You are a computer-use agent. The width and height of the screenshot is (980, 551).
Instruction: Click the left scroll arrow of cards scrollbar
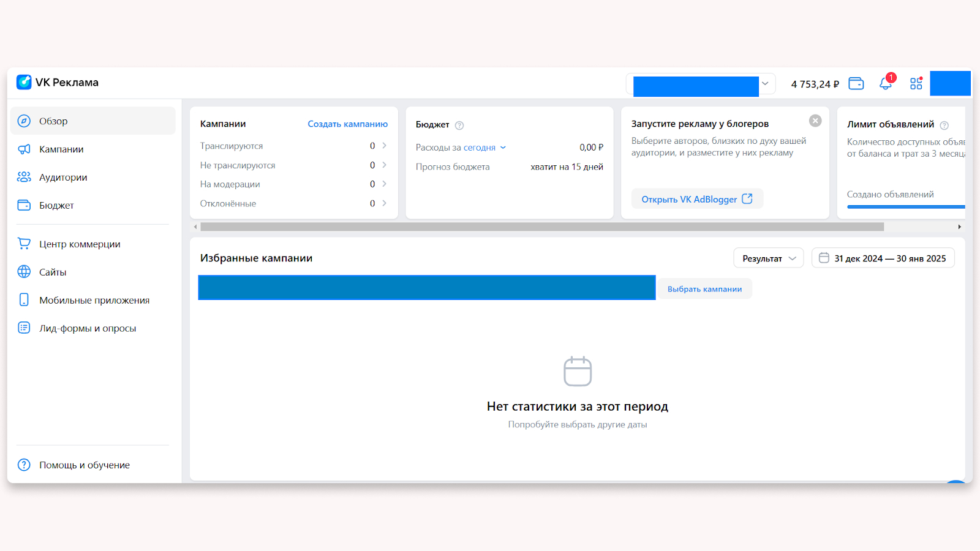coord(195,227)
